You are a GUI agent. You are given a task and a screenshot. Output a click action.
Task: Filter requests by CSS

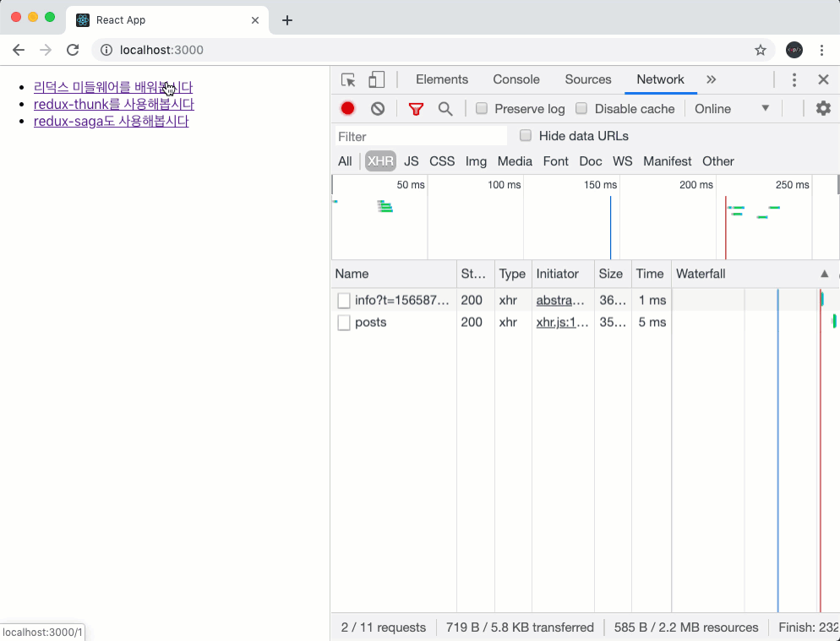coord(442,161)
